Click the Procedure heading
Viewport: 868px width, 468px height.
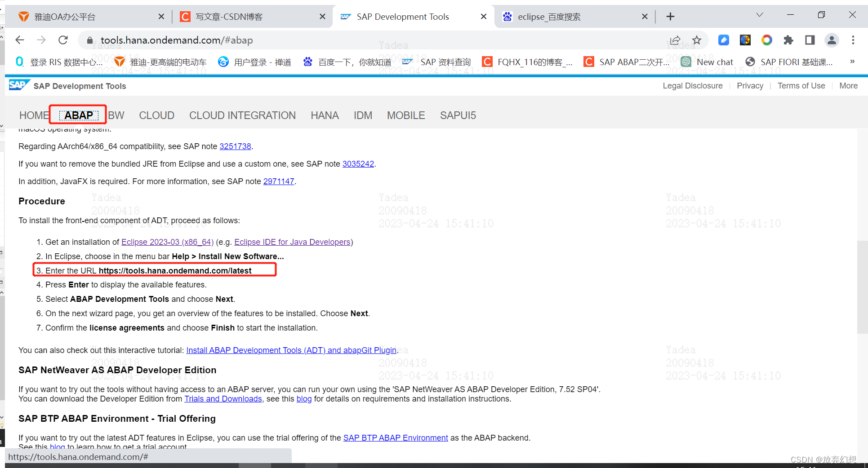tap(42, 201)
